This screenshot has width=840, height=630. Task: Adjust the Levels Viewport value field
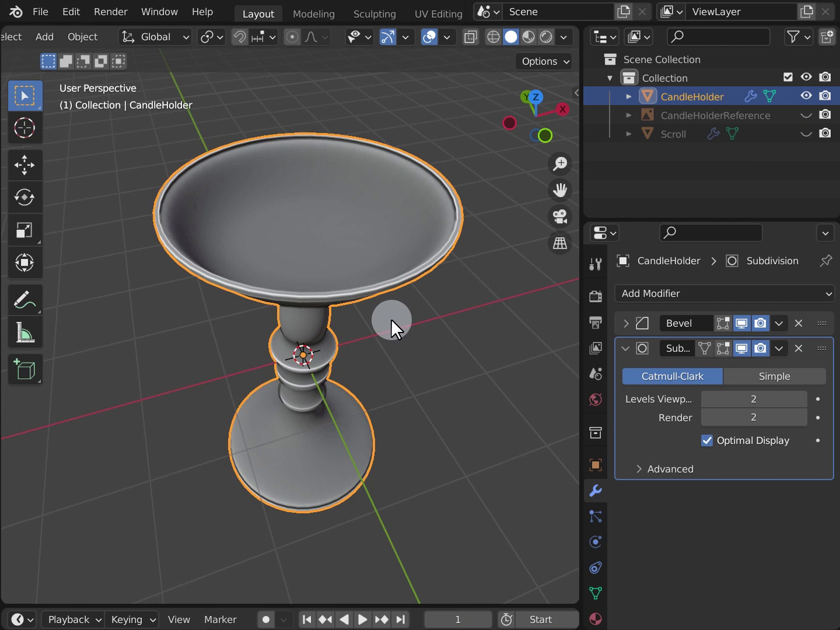pyautogui.click(x=753, y=399)
